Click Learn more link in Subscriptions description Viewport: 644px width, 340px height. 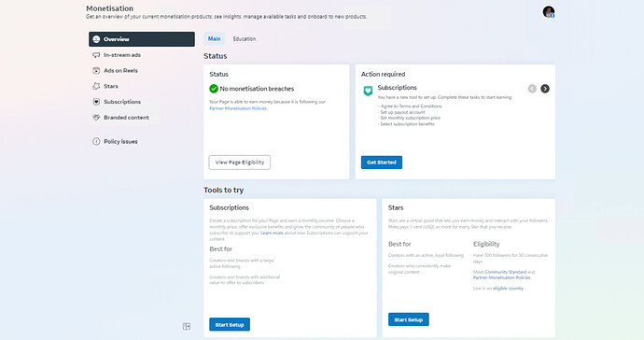click(x=272, y=233)
